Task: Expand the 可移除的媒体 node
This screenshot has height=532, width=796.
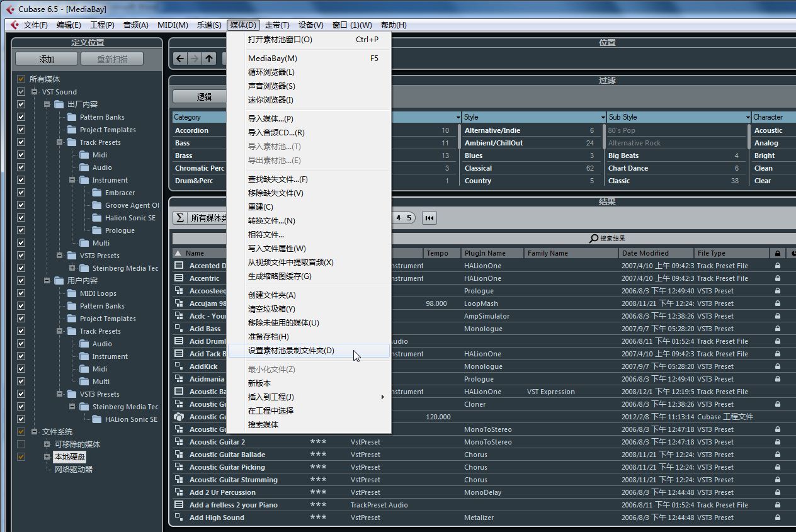Action: pos(47,444)
